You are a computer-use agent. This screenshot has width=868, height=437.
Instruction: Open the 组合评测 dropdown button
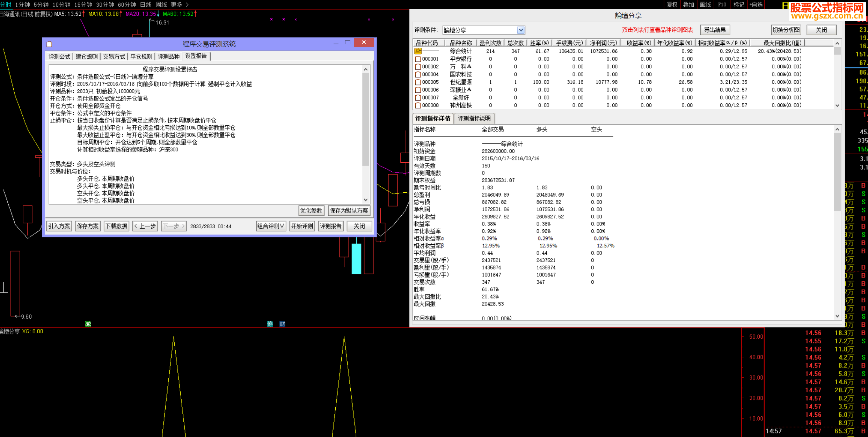271,226
